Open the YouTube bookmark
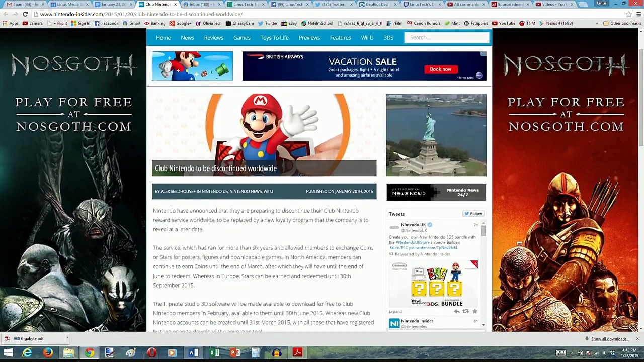Image resolution: width=644 pixels, height=362 pixels. [503, 23]
